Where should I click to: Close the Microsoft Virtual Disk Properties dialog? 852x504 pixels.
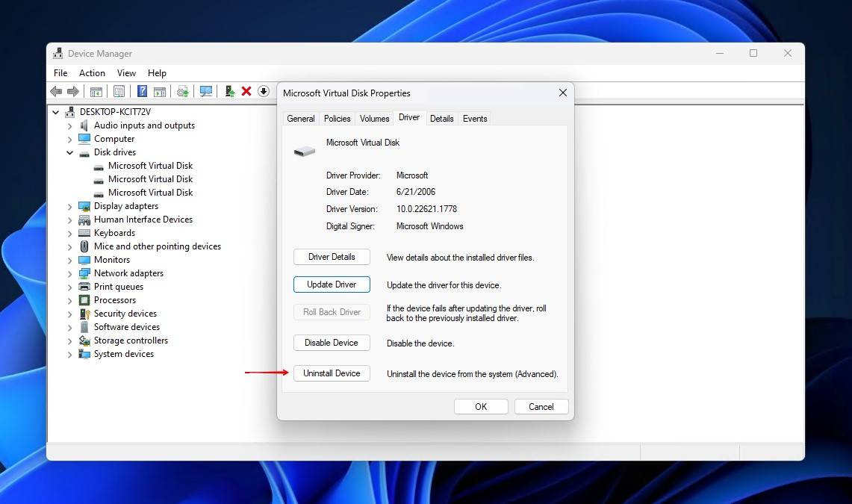point(563,93)
